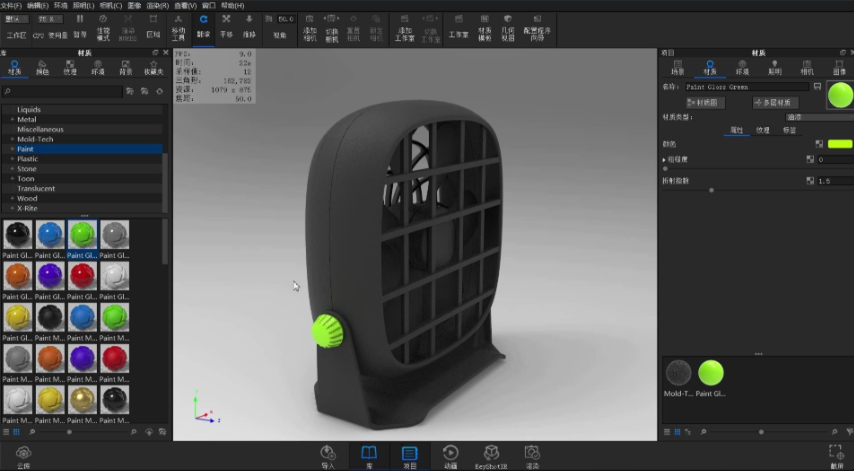Click Switch Camera (切换相机) icon

pyautogui.click(x=332, y=19)
